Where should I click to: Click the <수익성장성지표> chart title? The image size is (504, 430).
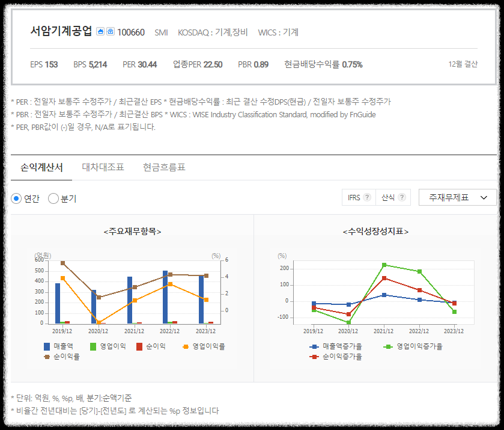tap(375, 232)
